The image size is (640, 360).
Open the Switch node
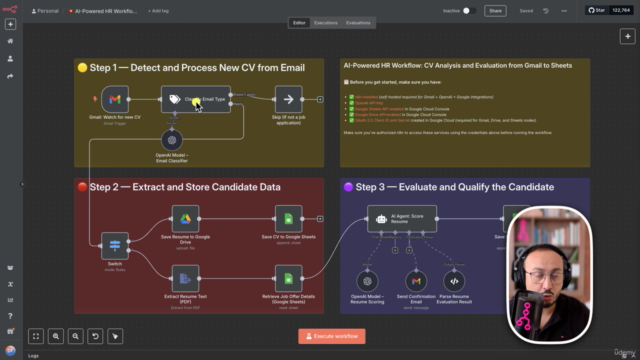(115, 246)
